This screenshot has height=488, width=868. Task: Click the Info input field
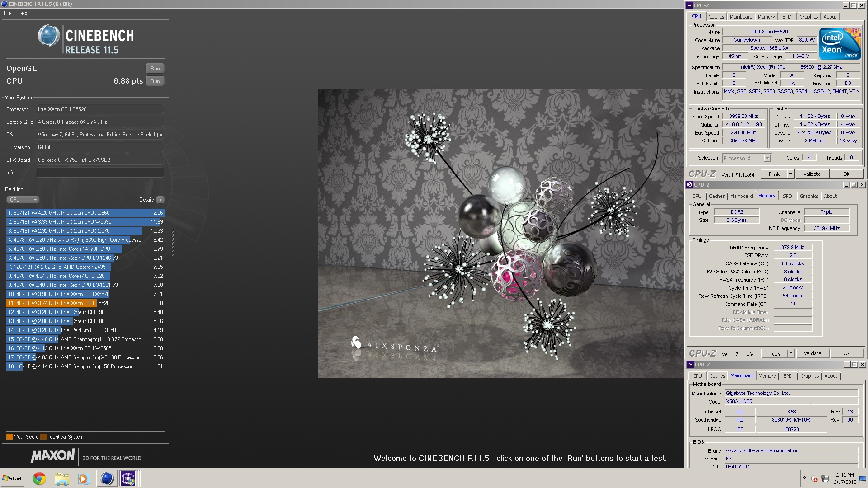(x=99, y=173)
